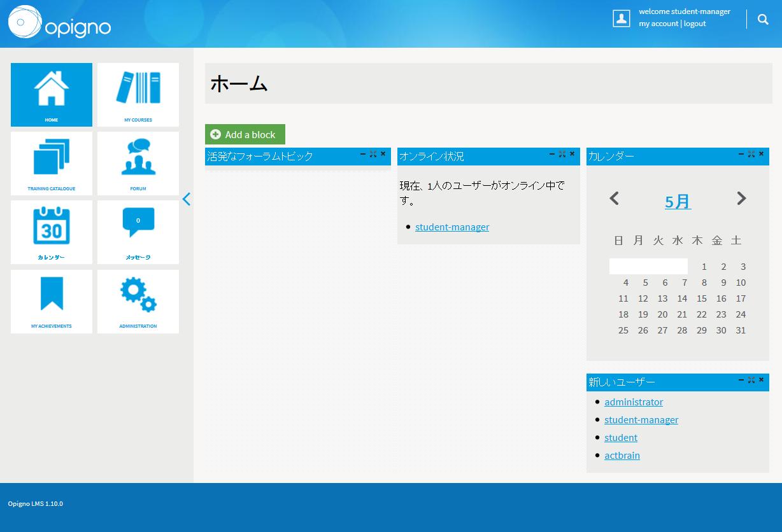This screenshot has width=782, height=532.
Task: Open the My Courses books icon
Action: click(x=138, y=88)
